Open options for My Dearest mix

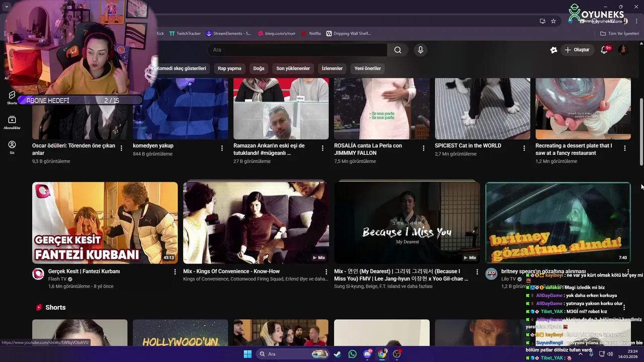(477, 272)
